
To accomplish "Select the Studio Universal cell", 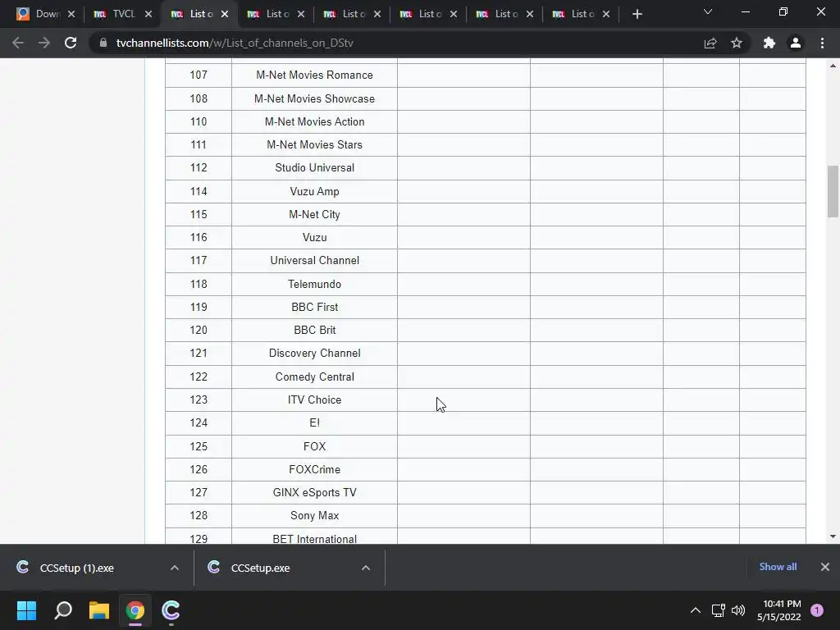I will (x=314, y=167).
